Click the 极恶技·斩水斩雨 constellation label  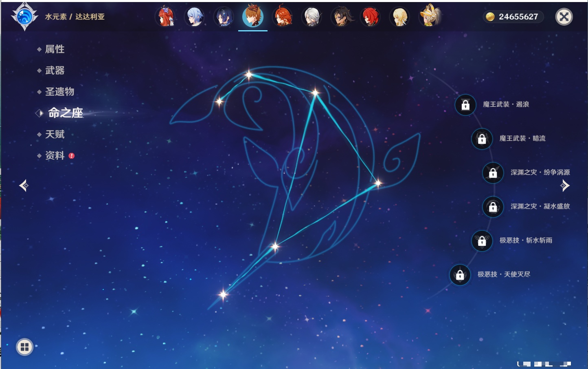[x=526, y=241]
